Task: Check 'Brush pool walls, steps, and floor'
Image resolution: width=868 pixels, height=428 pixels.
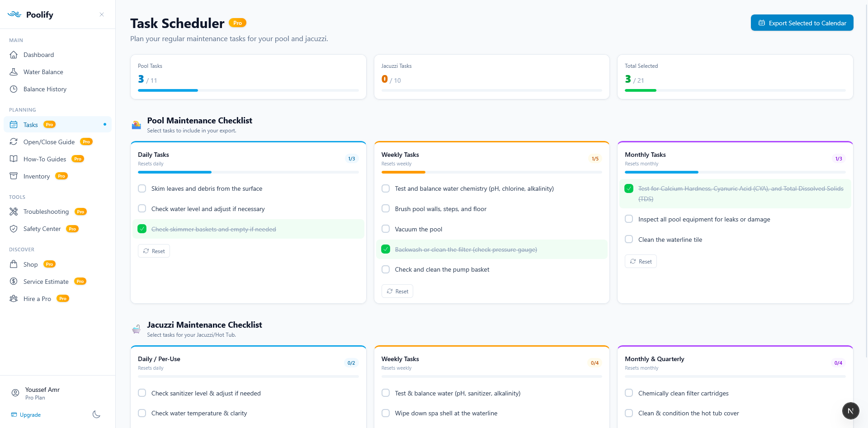Action: [386, 208]
